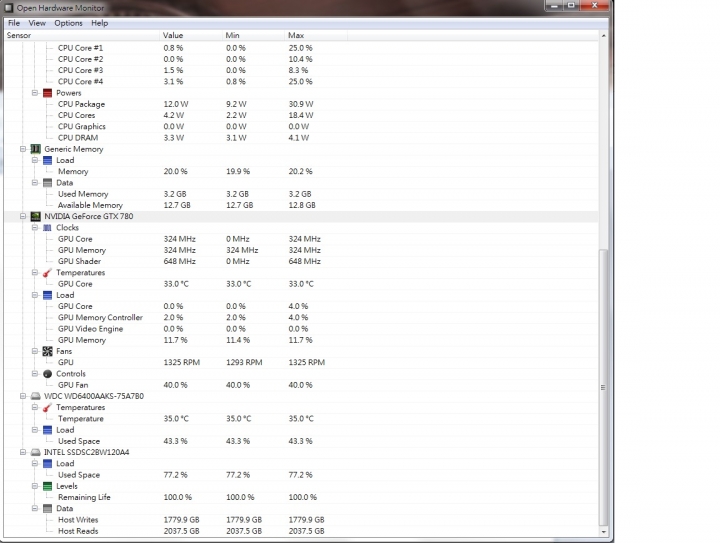
Task: Collapse the Powers group
Action: (x=34, y=93)
